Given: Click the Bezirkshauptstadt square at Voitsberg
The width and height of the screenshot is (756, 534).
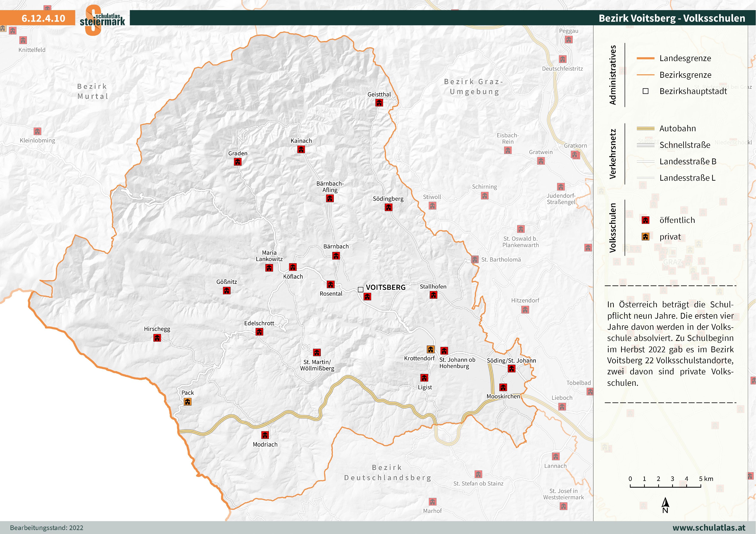Looking at the screenshot, I should [360, 290].
